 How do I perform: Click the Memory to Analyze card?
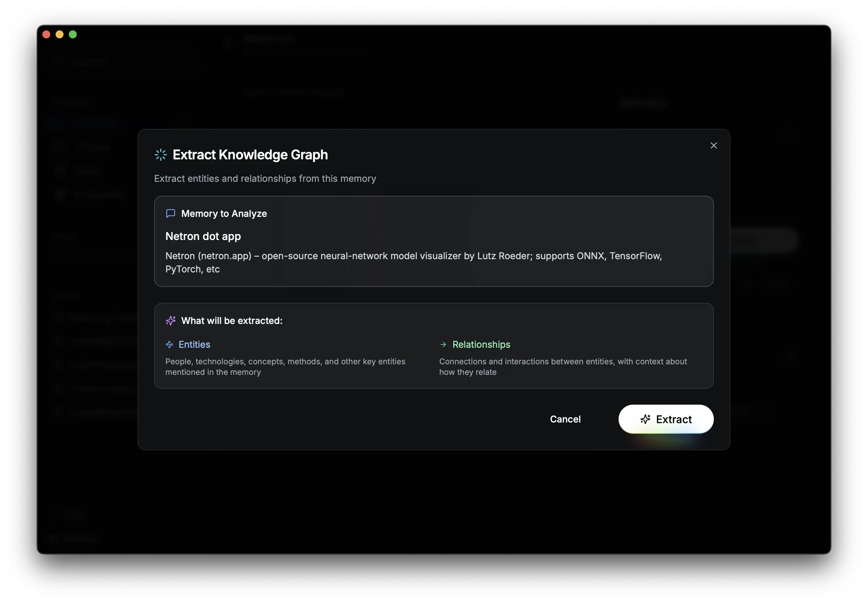point(434,242)
